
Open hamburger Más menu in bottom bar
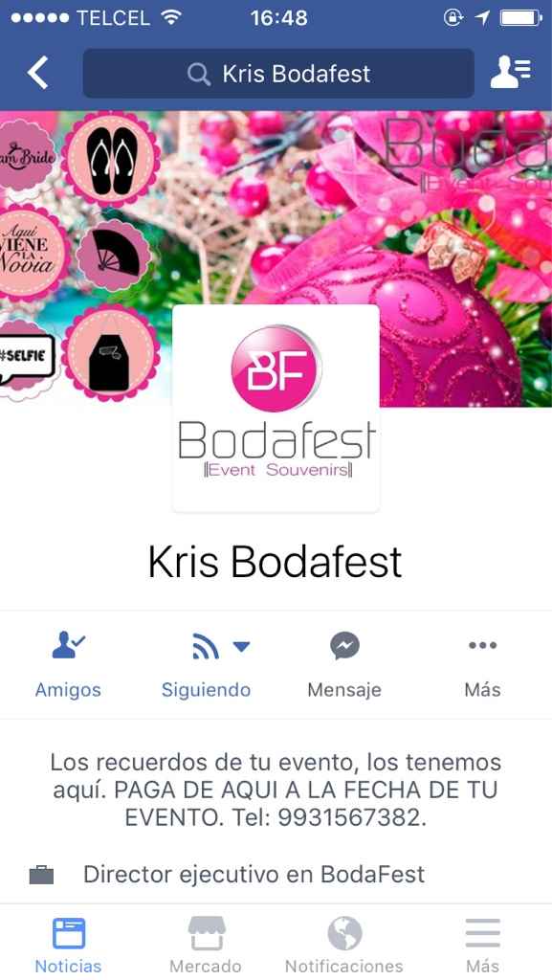(x=483, y=933)
